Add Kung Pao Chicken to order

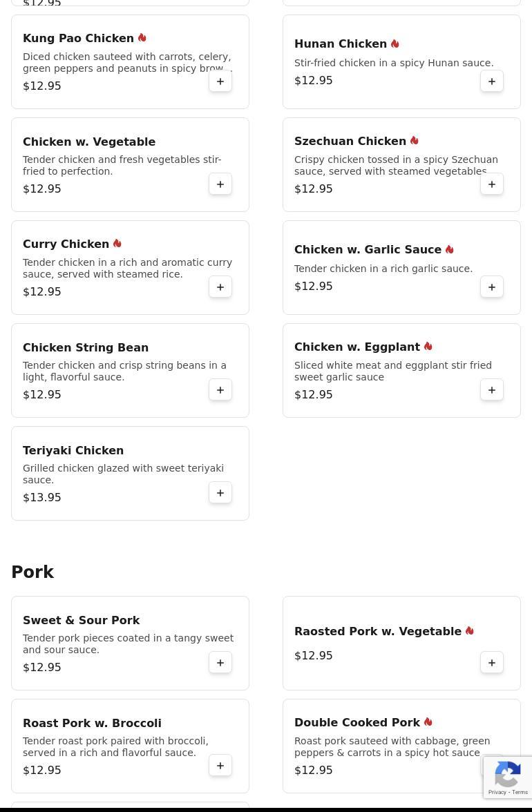point(220,81)
